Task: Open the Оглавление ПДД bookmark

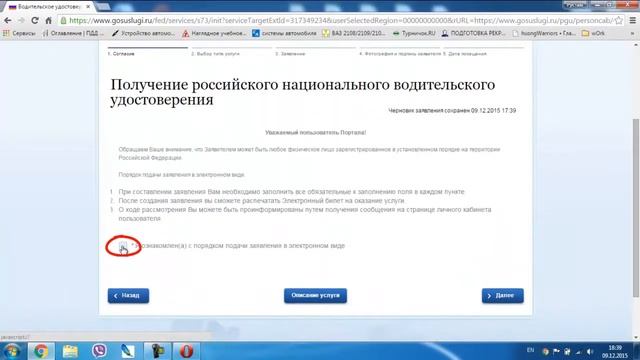Action: coord(73,33)
